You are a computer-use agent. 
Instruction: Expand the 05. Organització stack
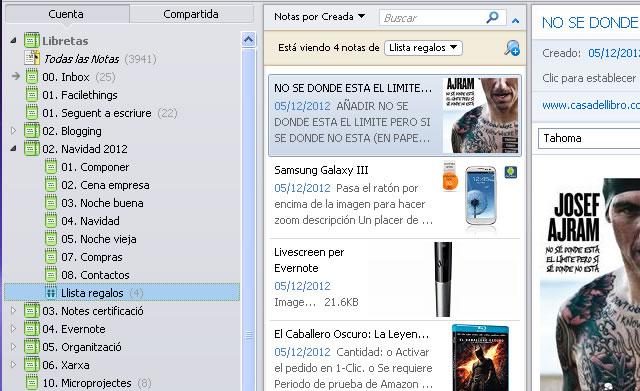(13, 347)
